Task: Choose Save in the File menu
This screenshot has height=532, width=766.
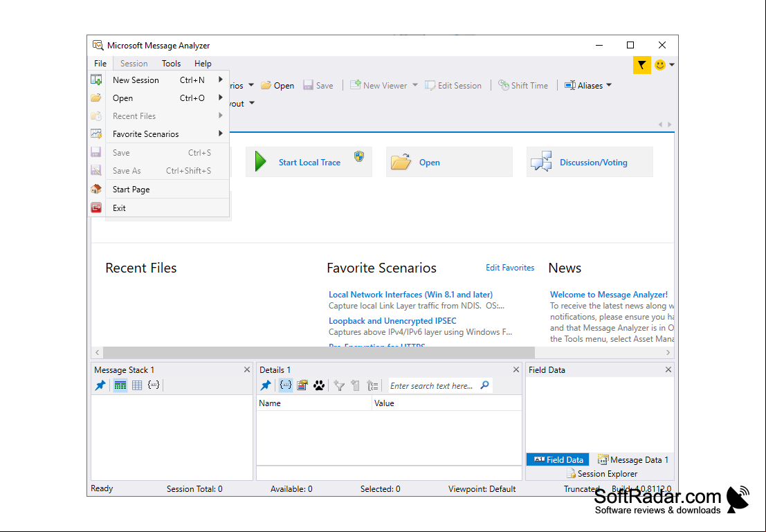Action: coord(158,152)
